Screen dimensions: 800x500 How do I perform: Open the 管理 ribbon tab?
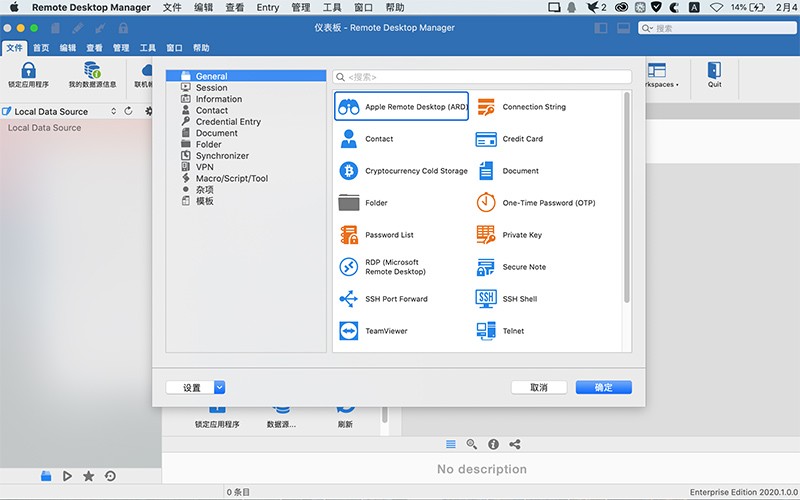tap(121, 48)
